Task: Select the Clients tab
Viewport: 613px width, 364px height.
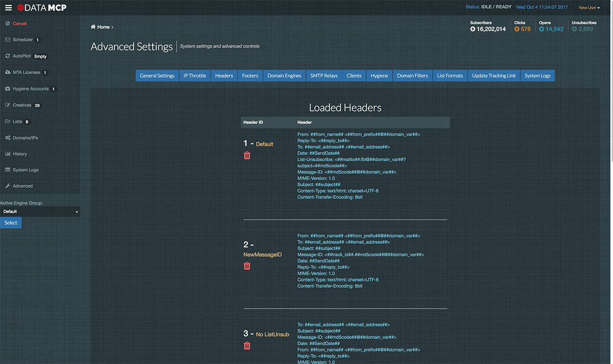Action: tap(354, 76)
